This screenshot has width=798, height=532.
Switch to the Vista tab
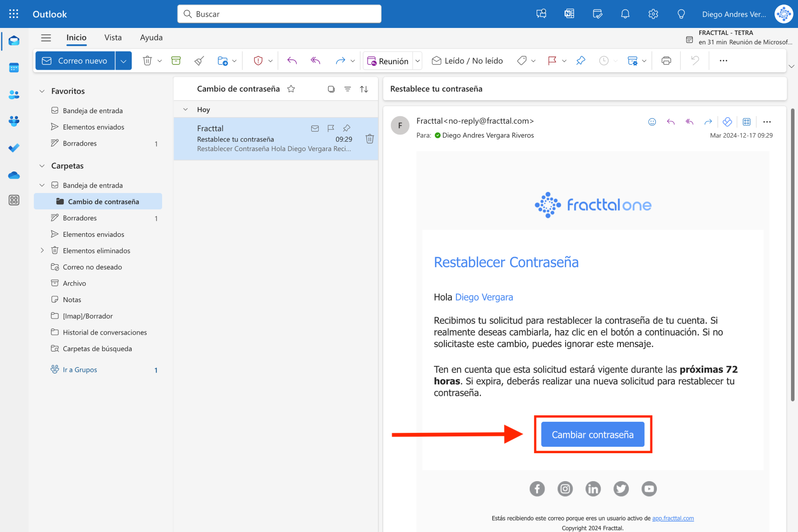click(113, 37)
